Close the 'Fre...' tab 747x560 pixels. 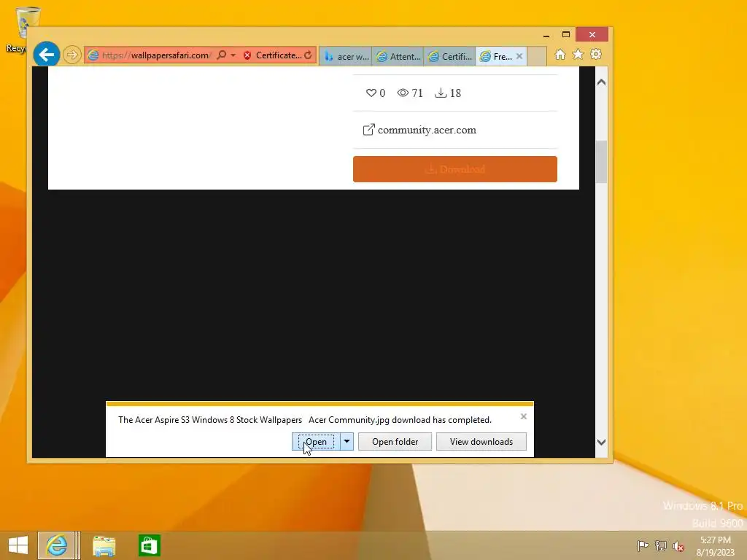519,56
